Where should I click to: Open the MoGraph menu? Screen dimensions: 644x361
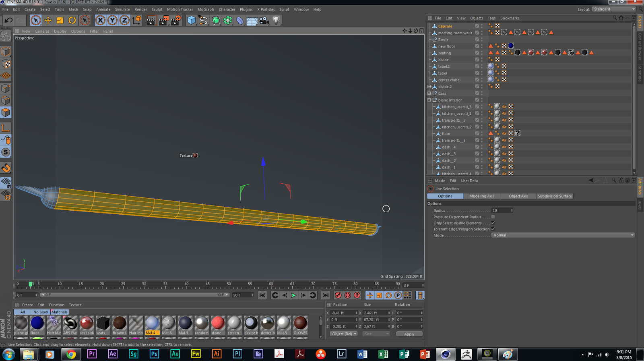click(x=205, y=9)
